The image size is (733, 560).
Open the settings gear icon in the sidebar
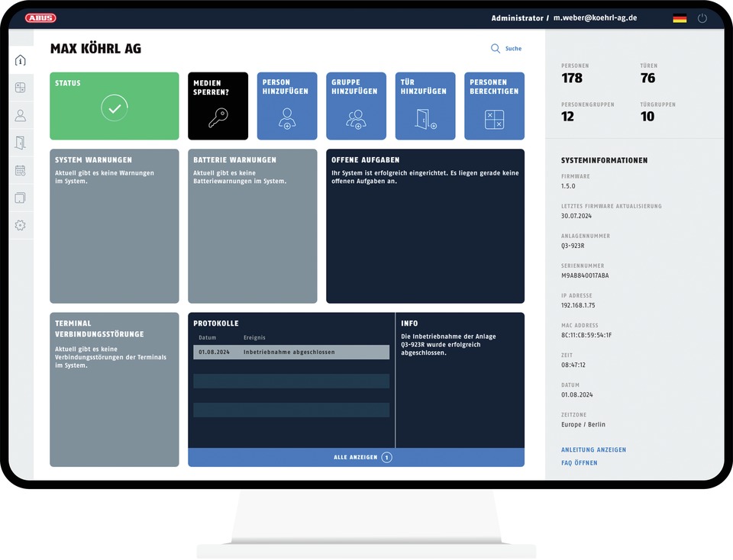point(20,224)
